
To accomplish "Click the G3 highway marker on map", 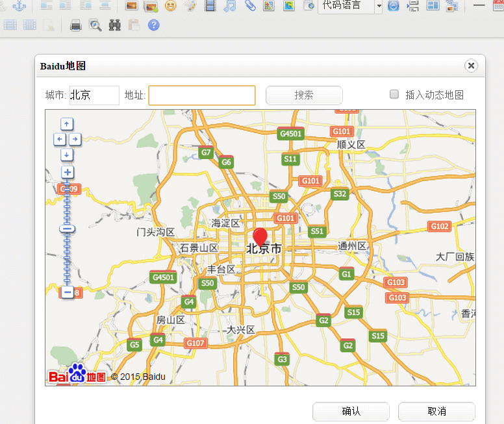I will point(282,359).
